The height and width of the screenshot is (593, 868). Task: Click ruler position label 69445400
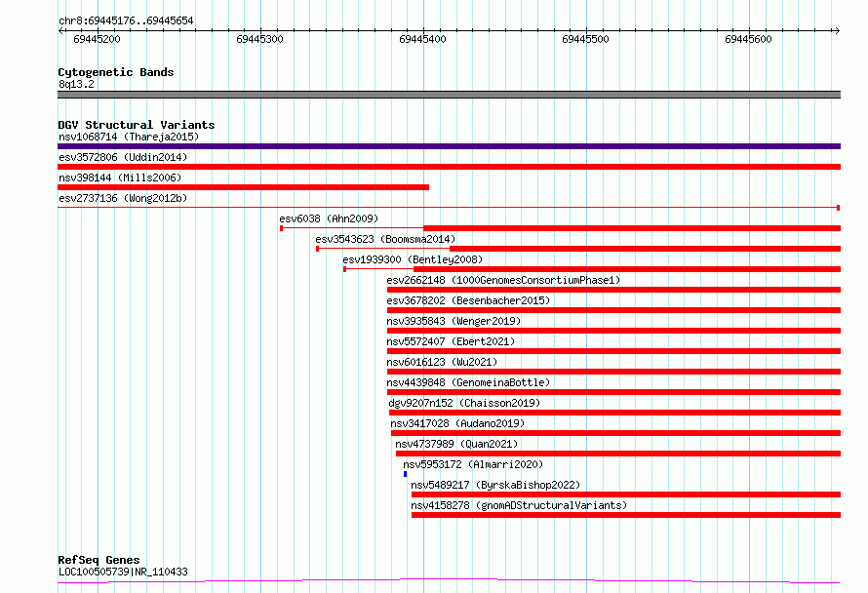point(422,39)
